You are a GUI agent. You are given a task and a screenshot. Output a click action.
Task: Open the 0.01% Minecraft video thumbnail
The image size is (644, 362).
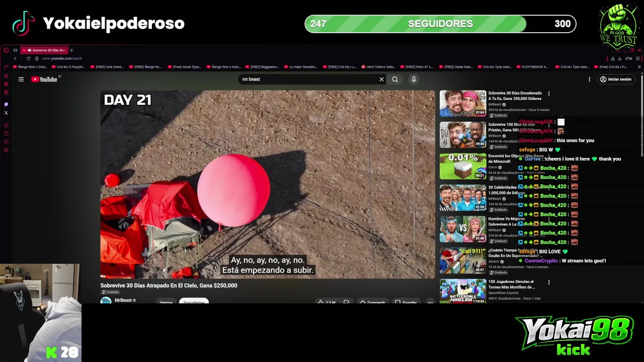(463, 166)
